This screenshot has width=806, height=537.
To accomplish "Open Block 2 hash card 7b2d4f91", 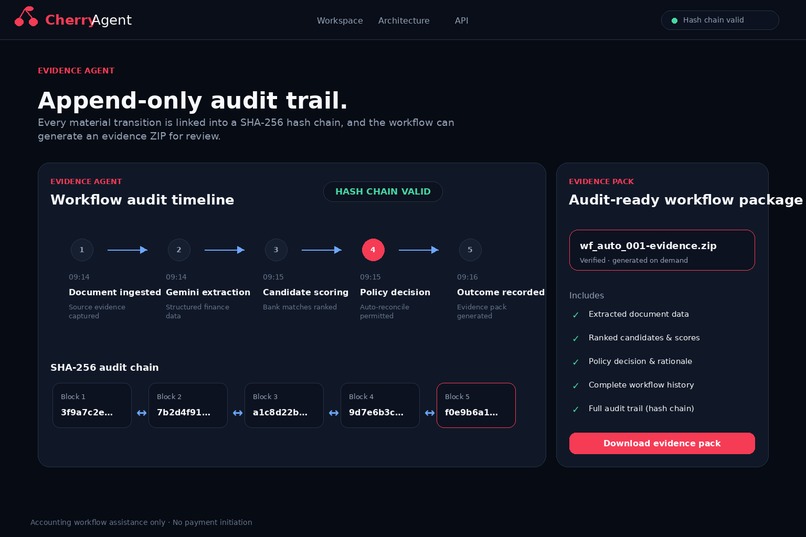I will tap(188, 405).
